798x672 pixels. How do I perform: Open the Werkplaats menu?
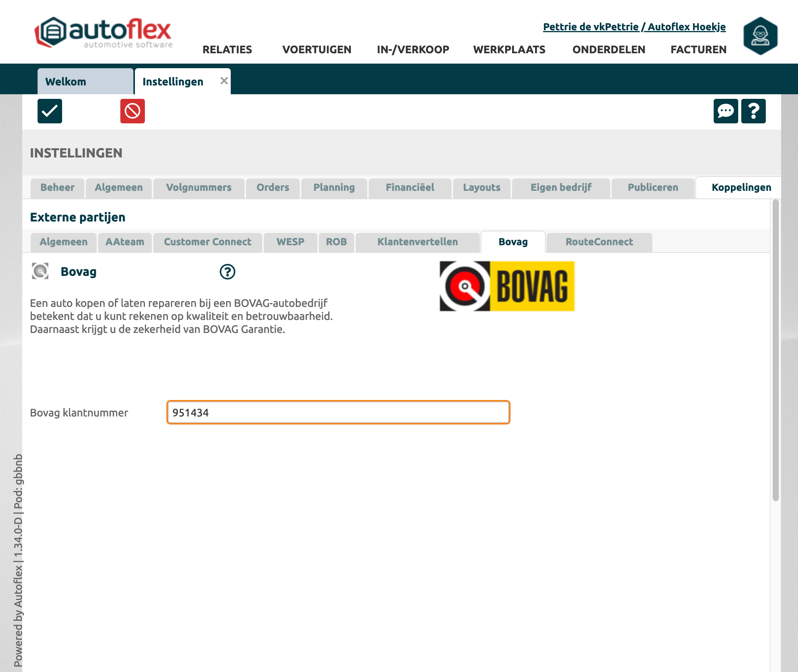pos(509,49)
